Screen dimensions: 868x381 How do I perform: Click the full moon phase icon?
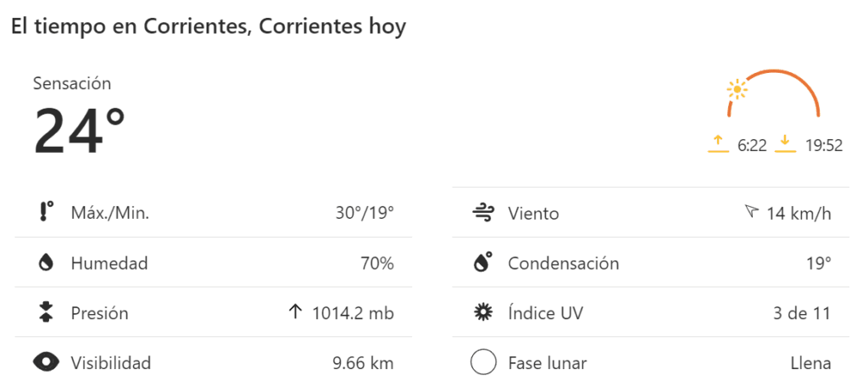coord(483,363)
